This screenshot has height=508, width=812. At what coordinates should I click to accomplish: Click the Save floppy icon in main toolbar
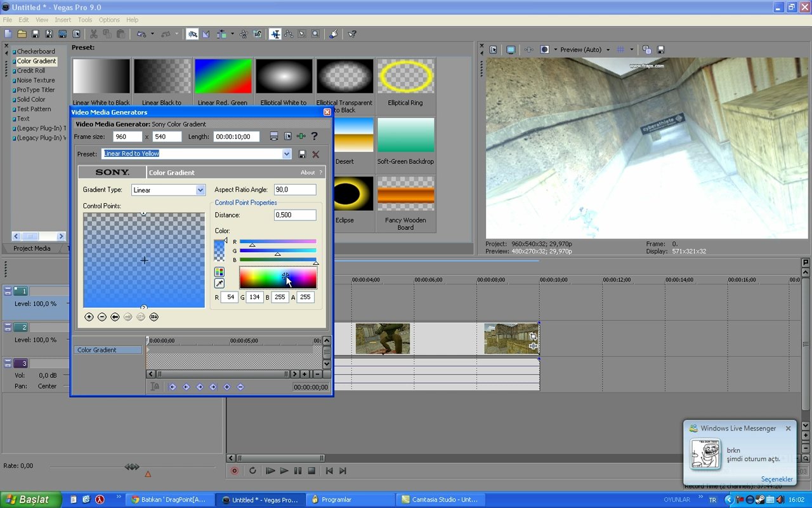point(35,34)
